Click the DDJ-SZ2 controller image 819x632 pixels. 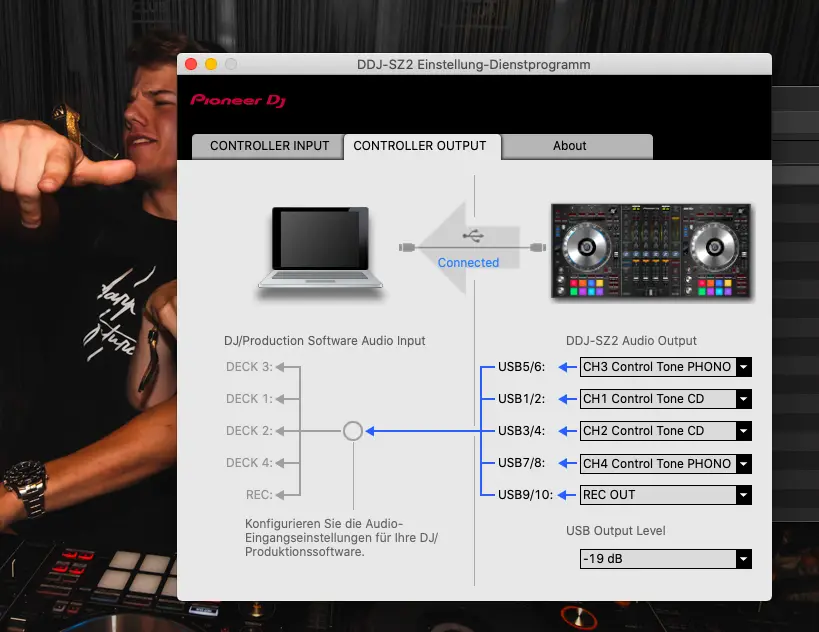tap(651, 251)
